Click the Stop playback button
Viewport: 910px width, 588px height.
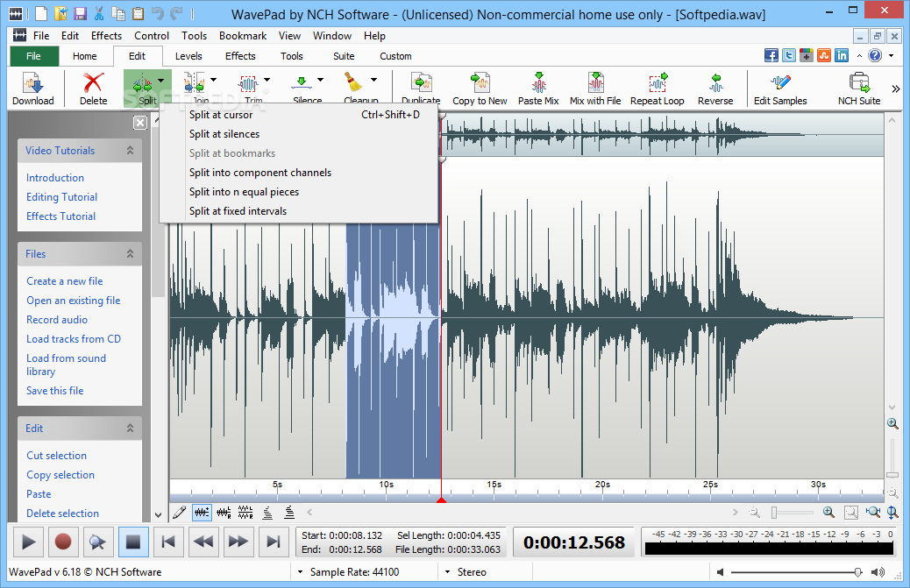133,542
